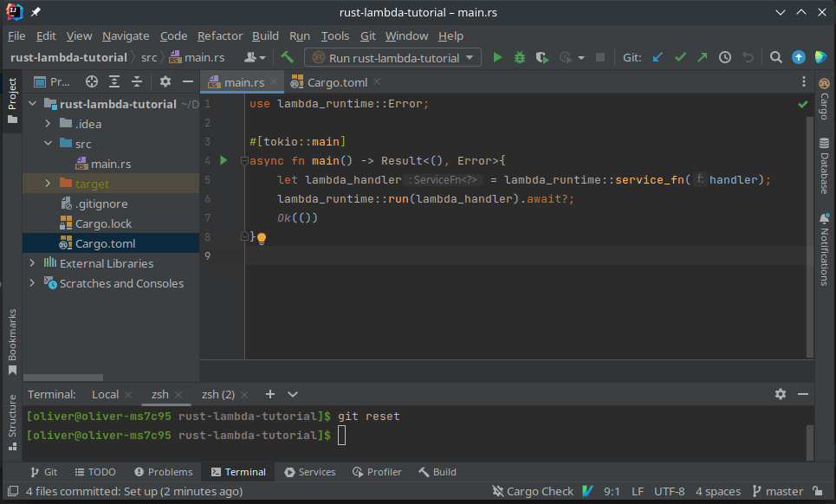The image size is (836, 504).
Task: Collapse the src folder in the Project tree
Action: point(49,143)
